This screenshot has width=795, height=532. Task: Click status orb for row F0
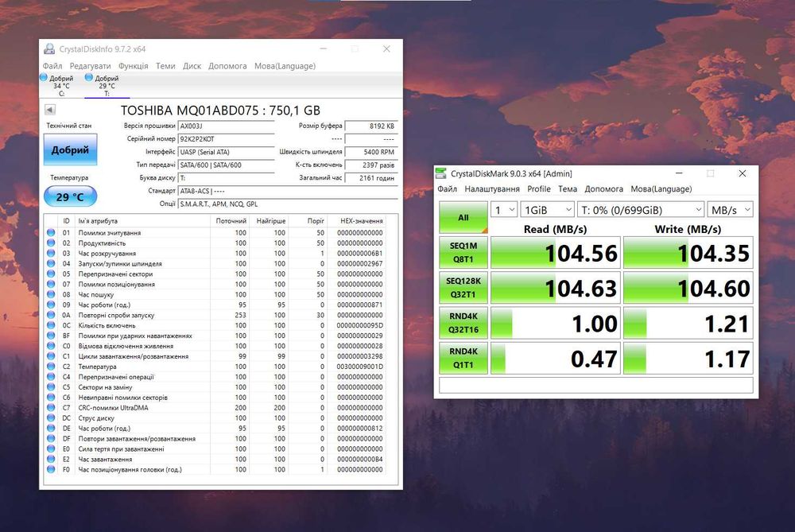51,469
